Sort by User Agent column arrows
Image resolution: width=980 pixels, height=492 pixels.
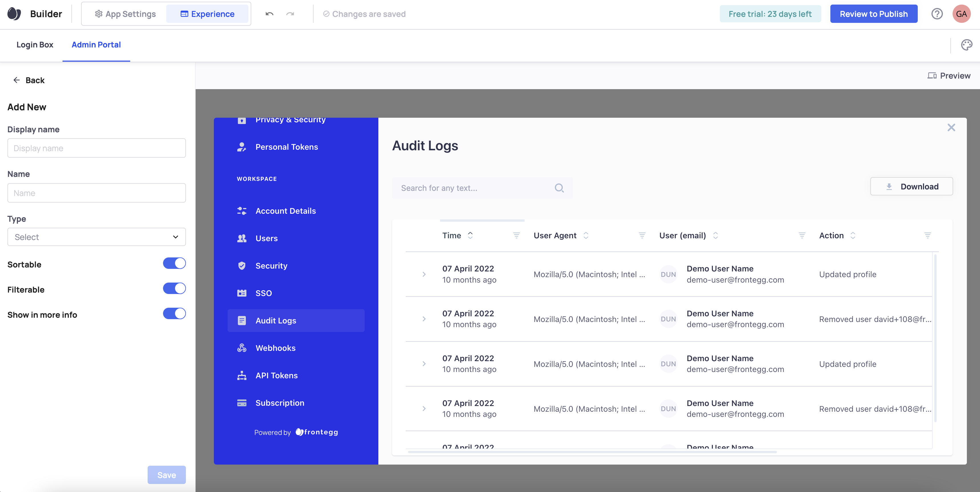pos(586,235)
